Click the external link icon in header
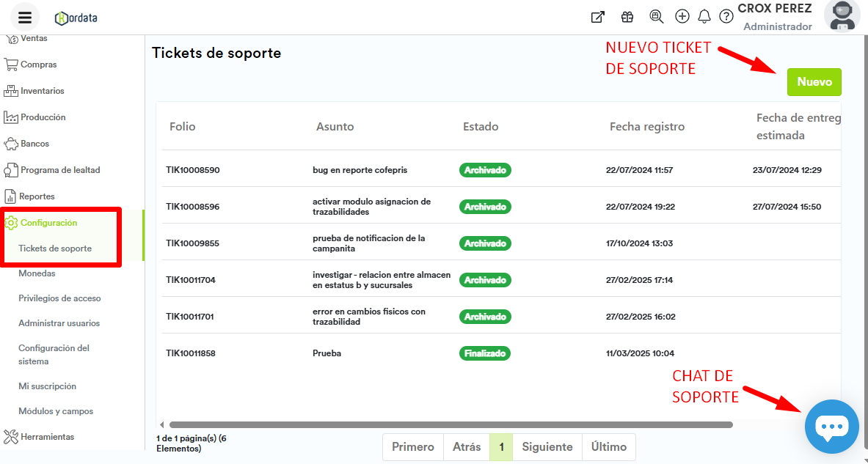868x464 pixels. pos(598,17)
